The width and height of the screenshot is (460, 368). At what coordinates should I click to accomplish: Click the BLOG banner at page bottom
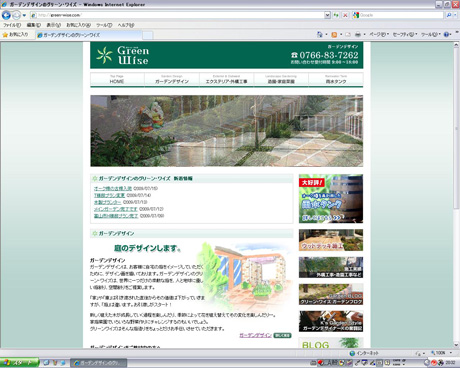[331, 343]
